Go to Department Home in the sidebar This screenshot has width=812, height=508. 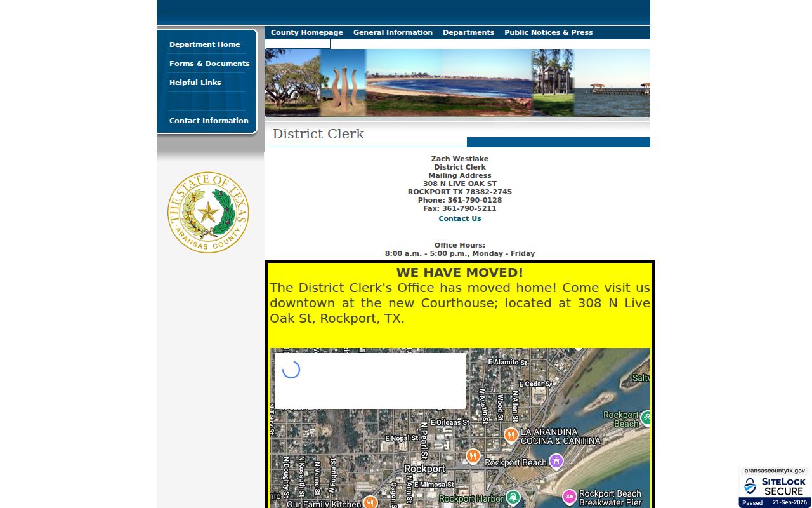[205, 44]
